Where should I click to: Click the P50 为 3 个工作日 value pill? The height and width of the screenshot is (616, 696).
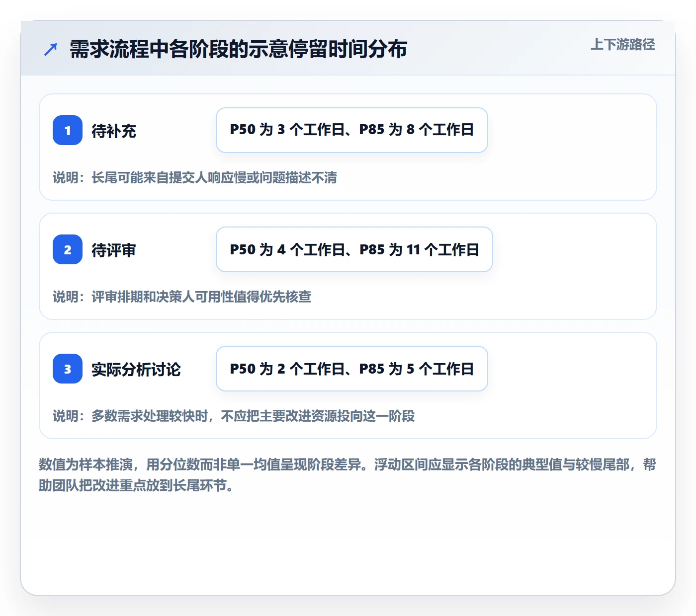click(x=352, y=130)
